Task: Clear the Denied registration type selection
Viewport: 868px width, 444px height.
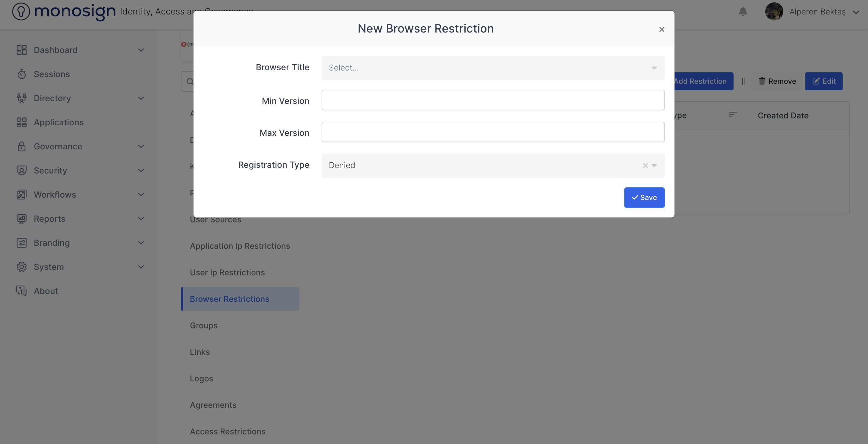Action: pos(645,165)
